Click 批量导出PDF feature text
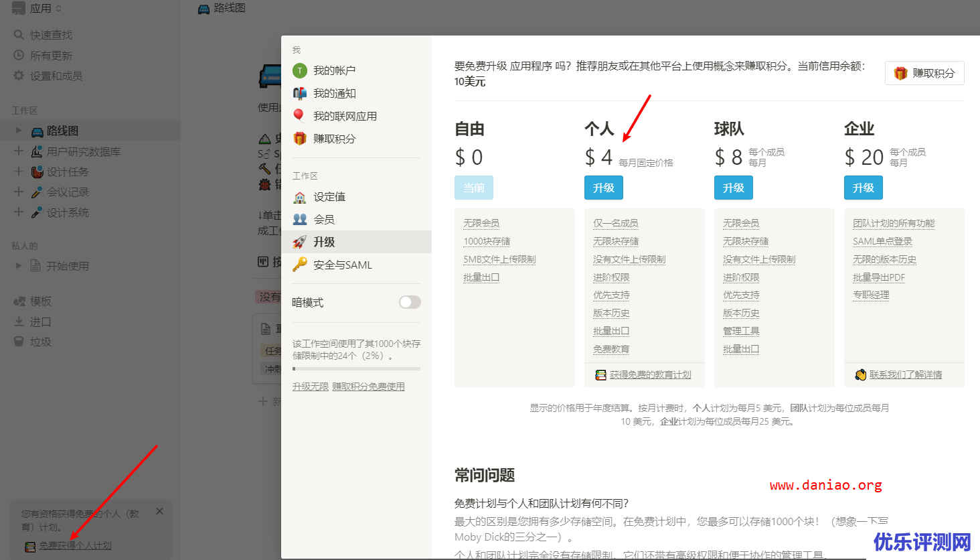 click(879, 277)
